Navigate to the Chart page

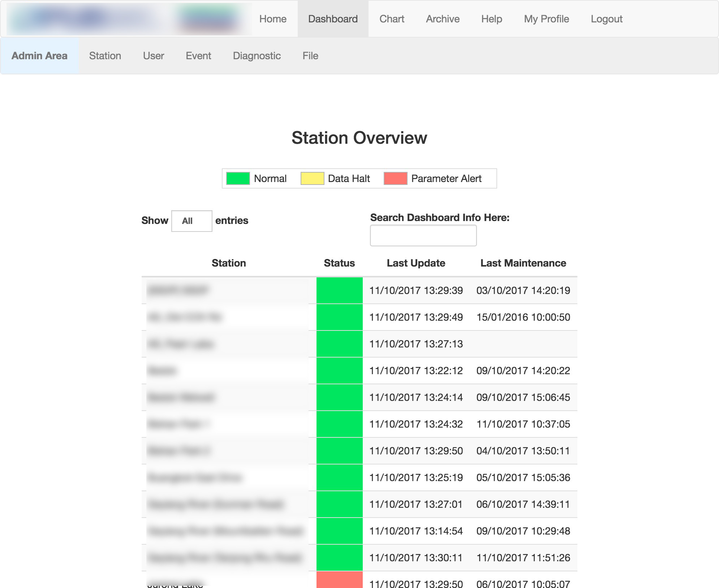pyautogui.click(x=392, y=19)
